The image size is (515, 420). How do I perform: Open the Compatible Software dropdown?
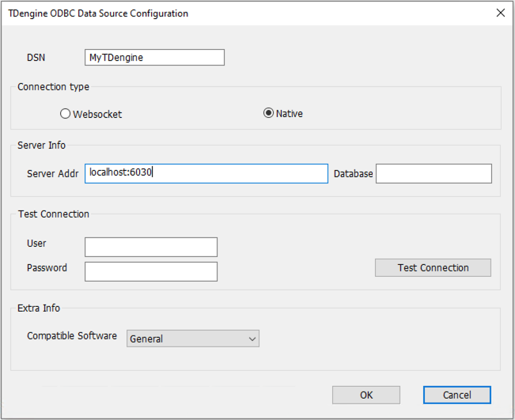[x=193, y=339]
